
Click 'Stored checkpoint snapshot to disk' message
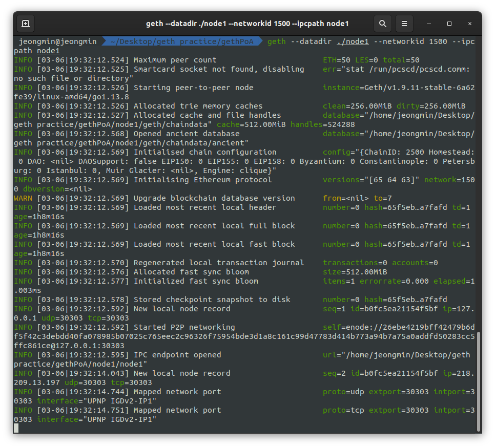[x=212, y=300]
